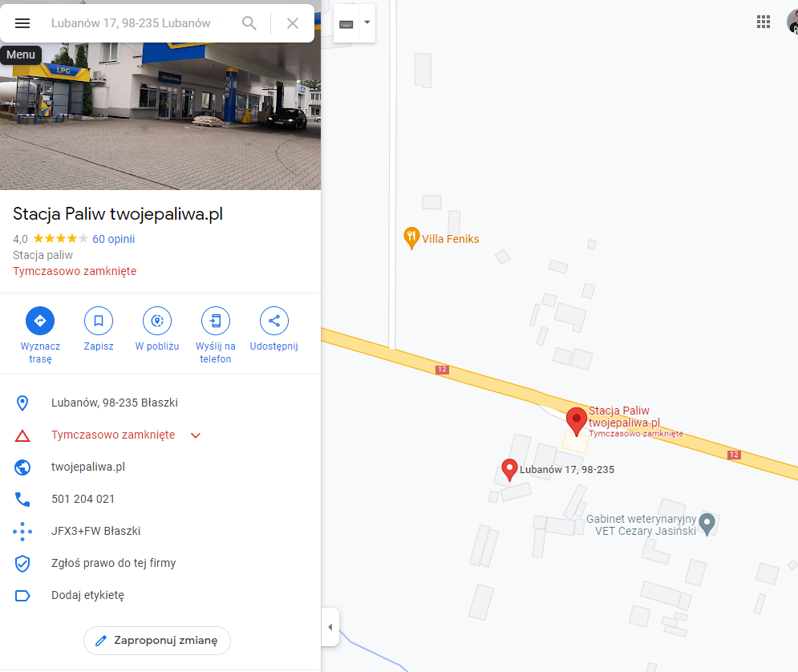The height and width of the screenshot is (672, 798).
Task: Expand Tymczasowo zamknięte hours chevron
Action: pyautogui.click(x=196, y=435)
